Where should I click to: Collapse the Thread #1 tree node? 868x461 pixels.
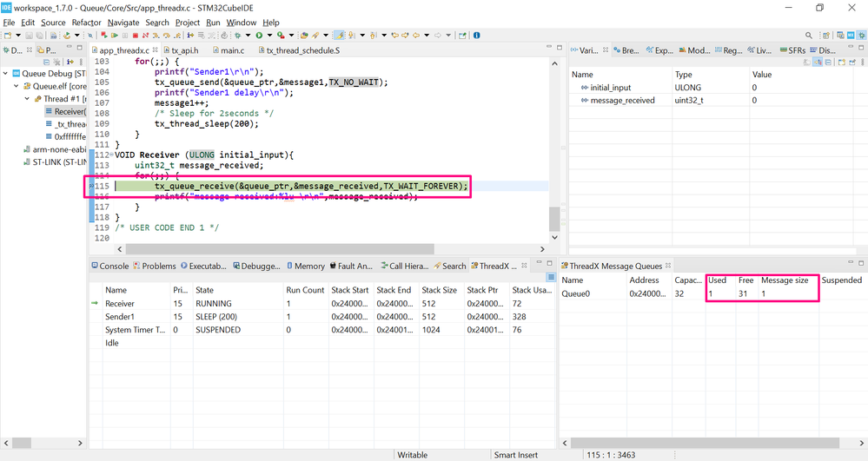click(x=27, y=98)
